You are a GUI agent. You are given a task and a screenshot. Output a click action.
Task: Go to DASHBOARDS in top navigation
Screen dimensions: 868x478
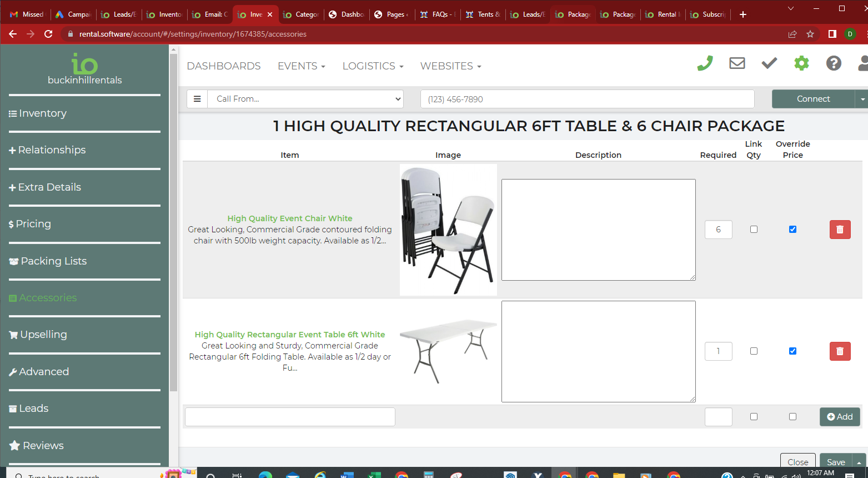[224, 66]
